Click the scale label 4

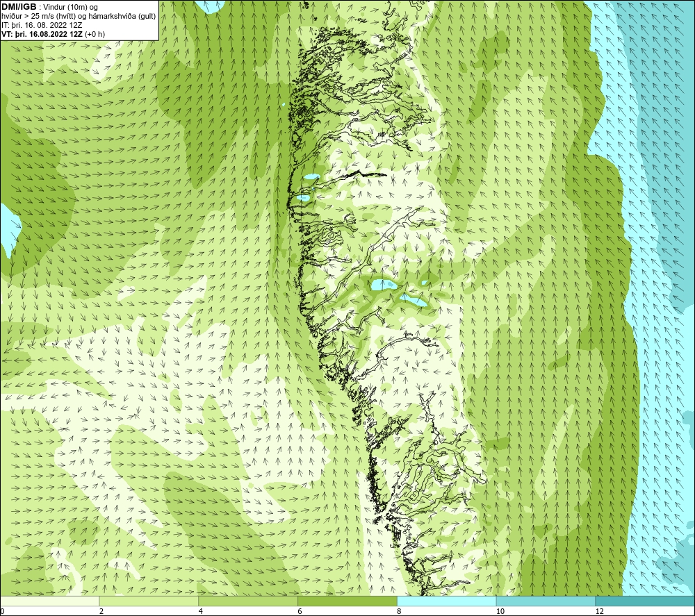click(201, 612)
